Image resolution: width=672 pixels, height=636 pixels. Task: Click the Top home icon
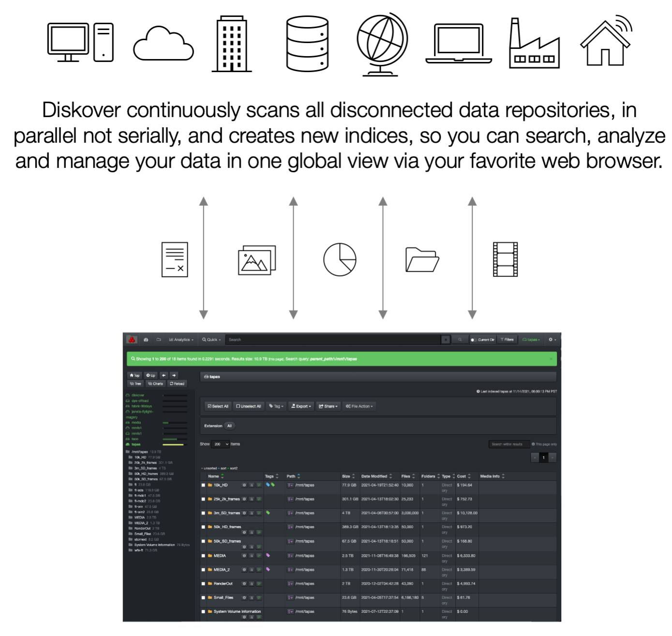click(134, 375)
